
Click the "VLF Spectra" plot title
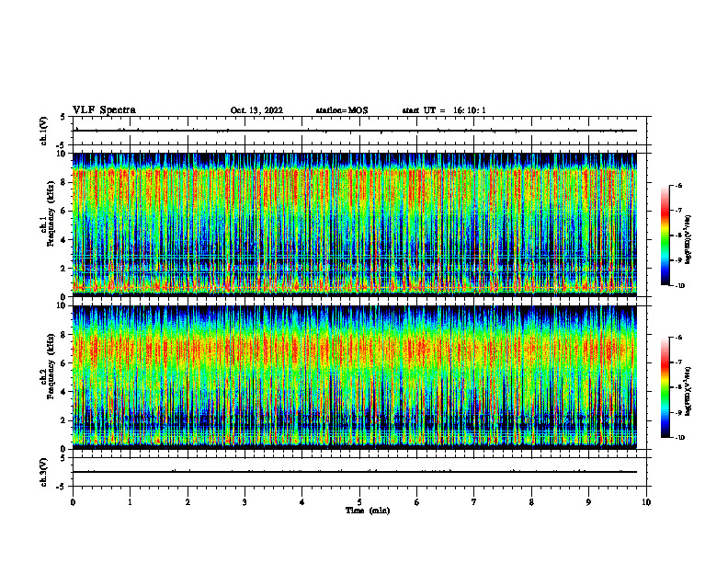coord(104,110)
